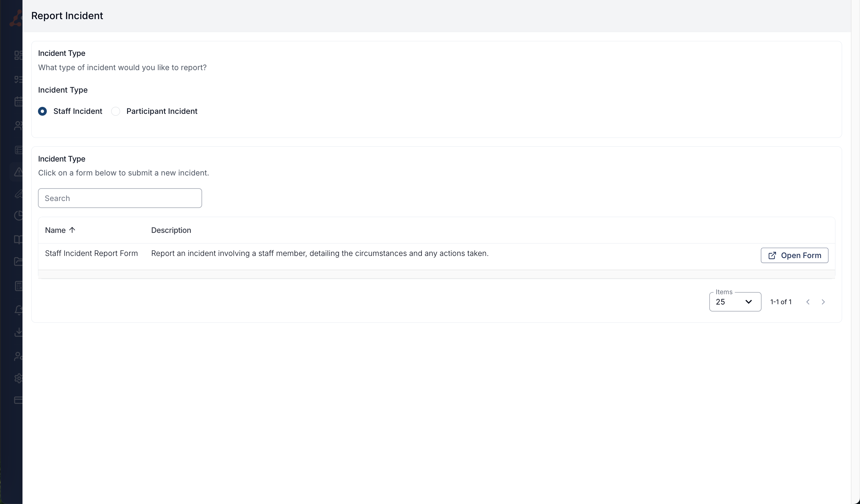Open the pie chart reports icon
The image size is (860, 504).
(19, 216)
